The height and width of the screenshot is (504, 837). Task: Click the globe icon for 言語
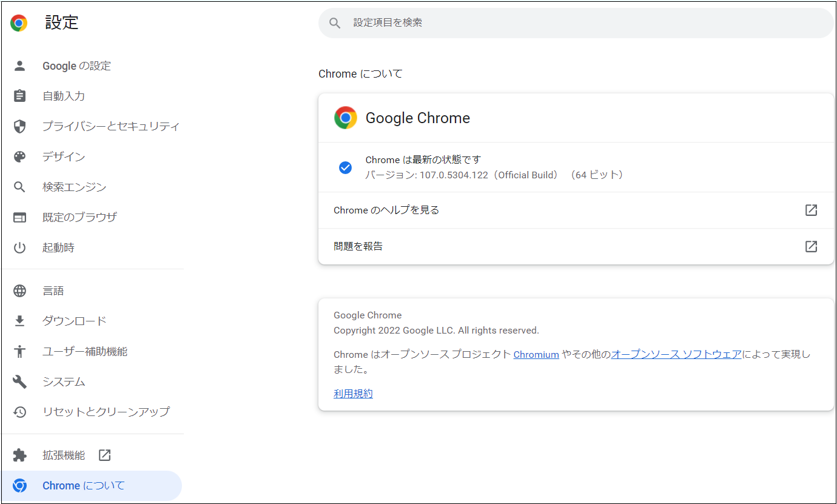point(20,291)
